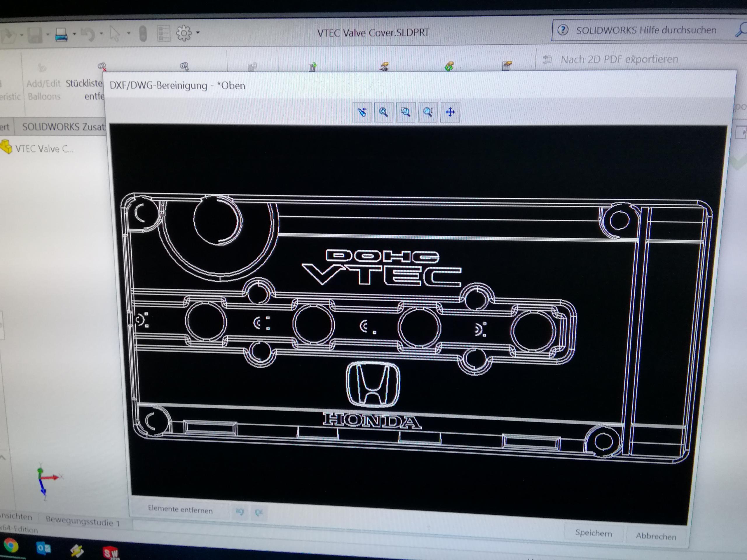Click the Speichern button
747x560 pixels.
(x=593, y=533)
